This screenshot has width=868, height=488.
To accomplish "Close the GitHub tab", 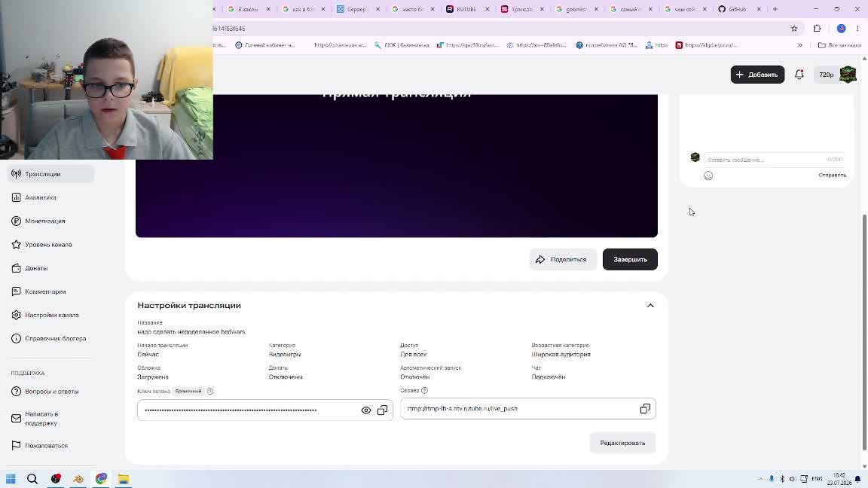I will tap(759, 9).
